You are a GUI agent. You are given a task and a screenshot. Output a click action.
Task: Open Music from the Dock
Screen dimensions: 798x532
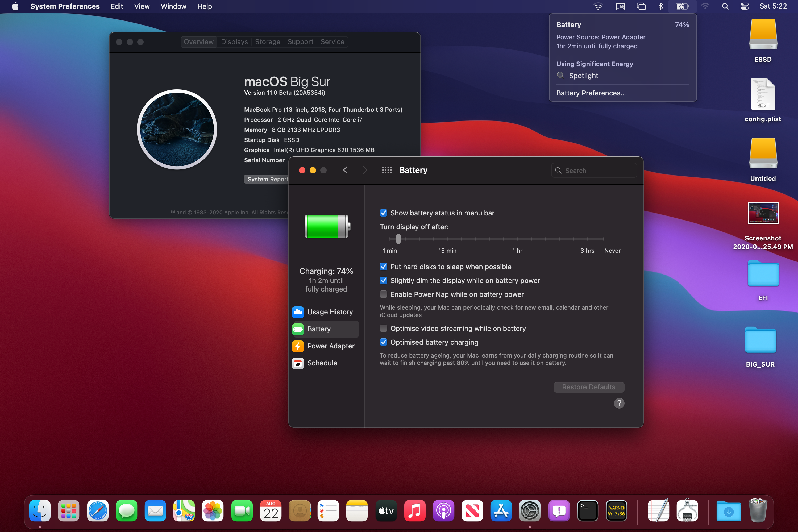click(x=415, y=510)
